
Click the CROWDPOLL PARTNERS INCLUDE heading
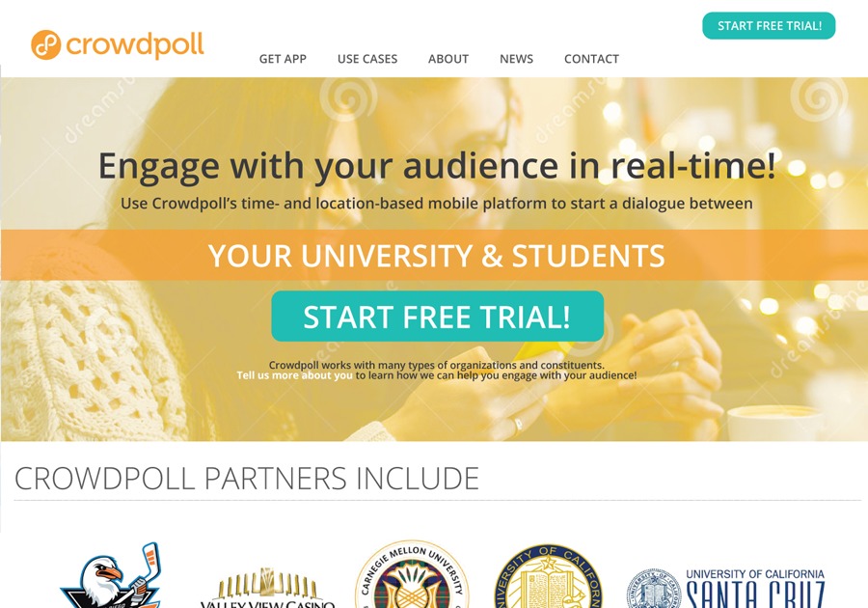[x=247, y=479]
